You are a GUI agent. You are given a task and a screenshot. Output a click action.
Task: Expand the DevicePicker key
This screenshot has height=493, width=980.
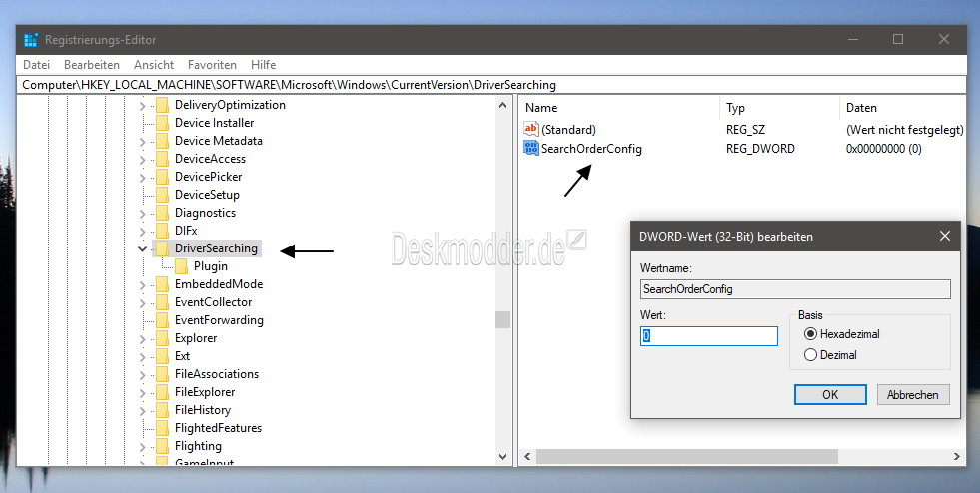click(143, 178)
